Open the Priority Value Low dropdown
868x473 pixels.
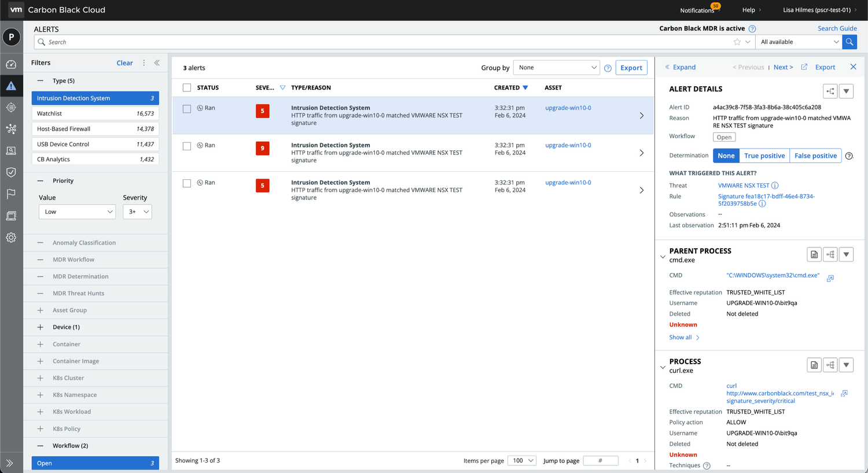click(x=77, y=212)
